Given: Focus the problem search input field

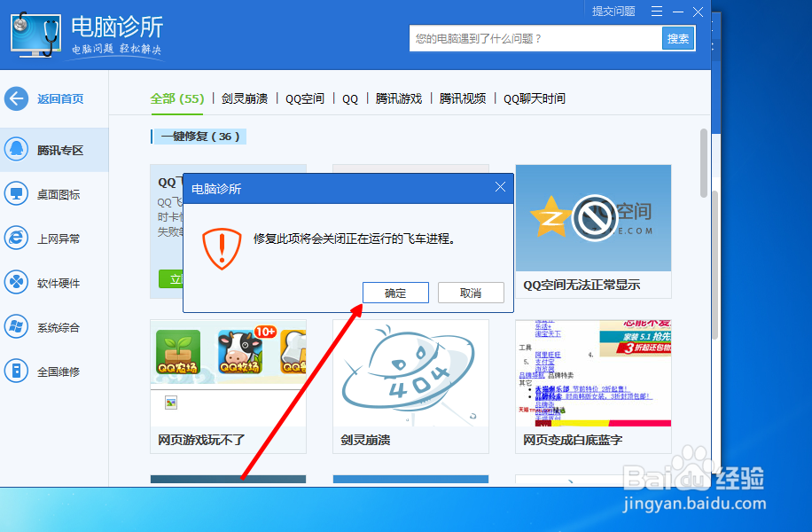Looking at the screenshot, I should 536,38.
